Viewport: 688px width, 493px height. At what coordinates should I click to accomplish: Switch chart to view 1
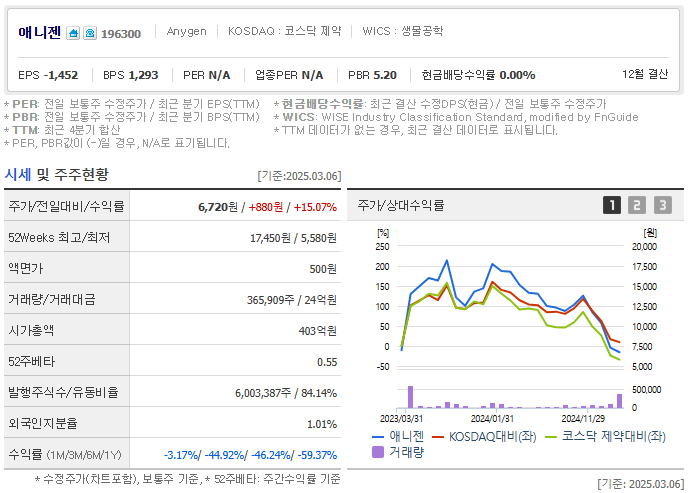coord(612,205)
